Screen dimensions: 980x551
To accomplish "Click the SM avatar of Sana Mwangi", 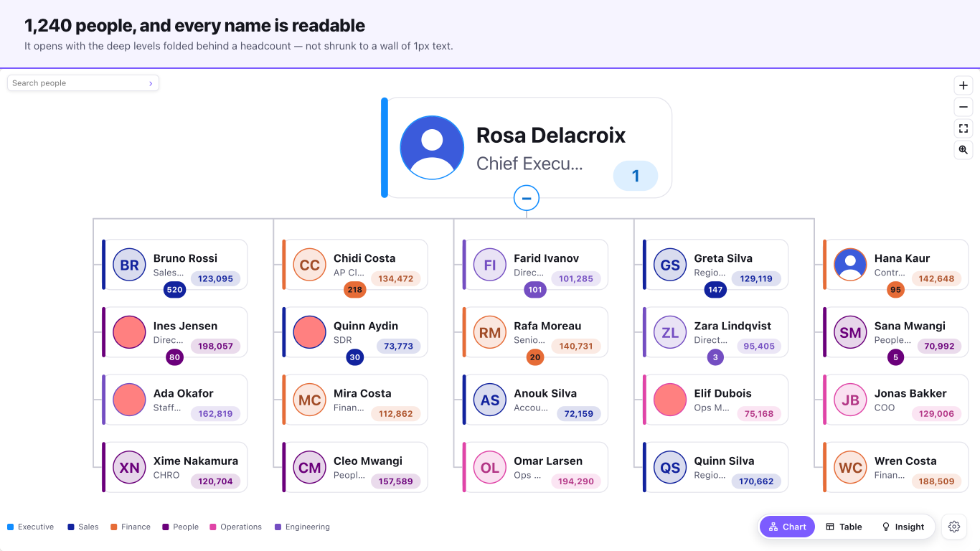I will pos(850,332).
